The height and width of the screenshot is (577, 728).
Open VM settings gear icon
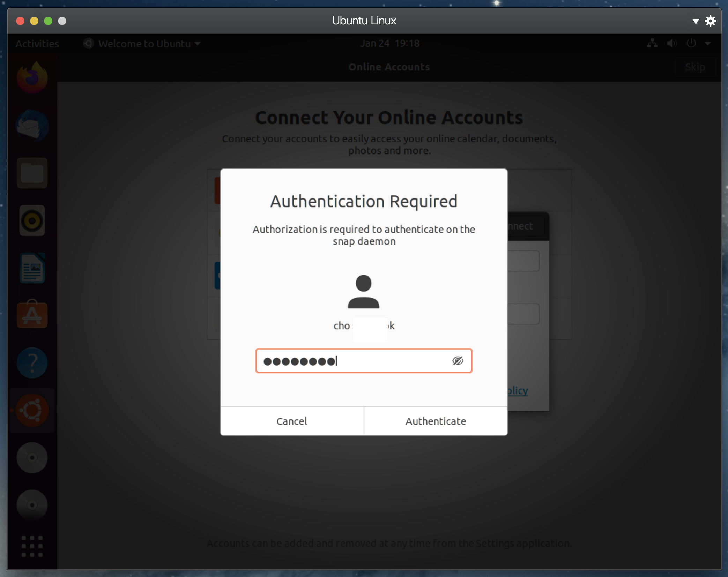click(x=710, y=21)
